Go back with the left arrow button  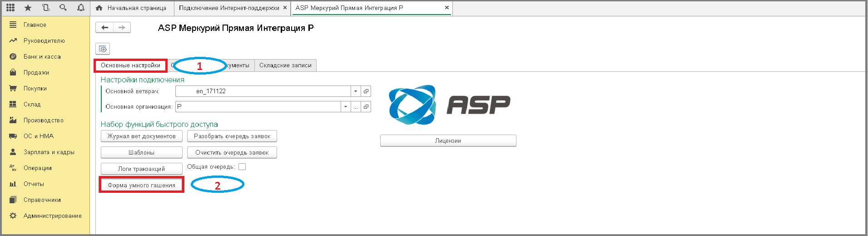coord(104,28)
